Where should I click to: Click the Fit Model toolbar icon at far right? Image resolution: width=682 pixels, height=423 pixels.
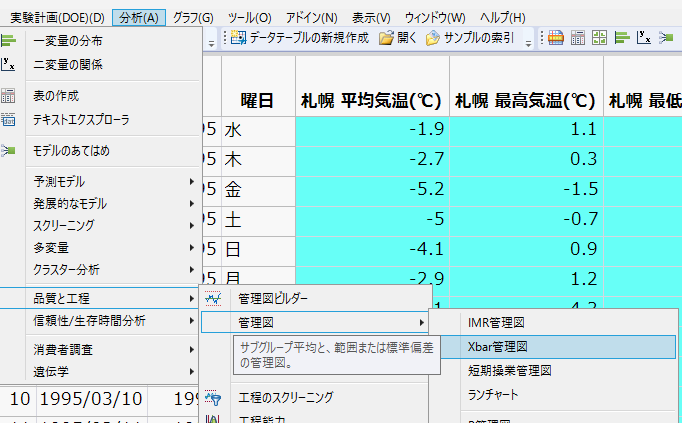[x=666, y=38]
